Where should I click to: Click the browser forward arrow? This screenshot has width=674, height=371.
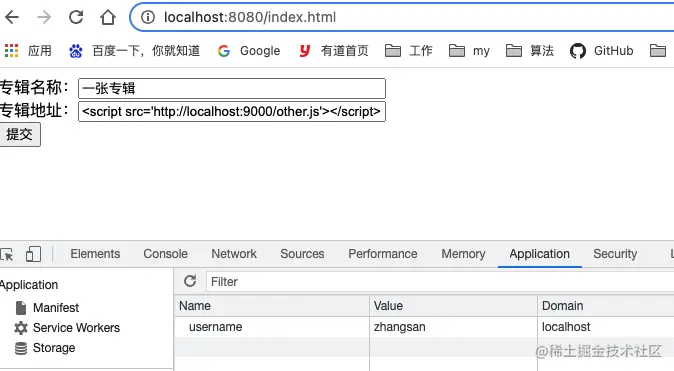coord(44,17)
